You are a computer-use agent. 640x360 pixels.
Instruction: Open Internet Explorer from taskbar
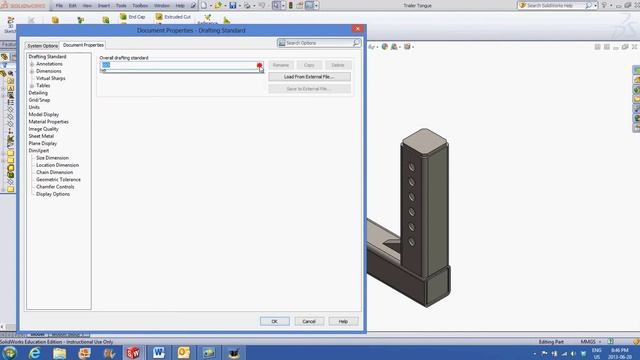[x=34, y=353]
